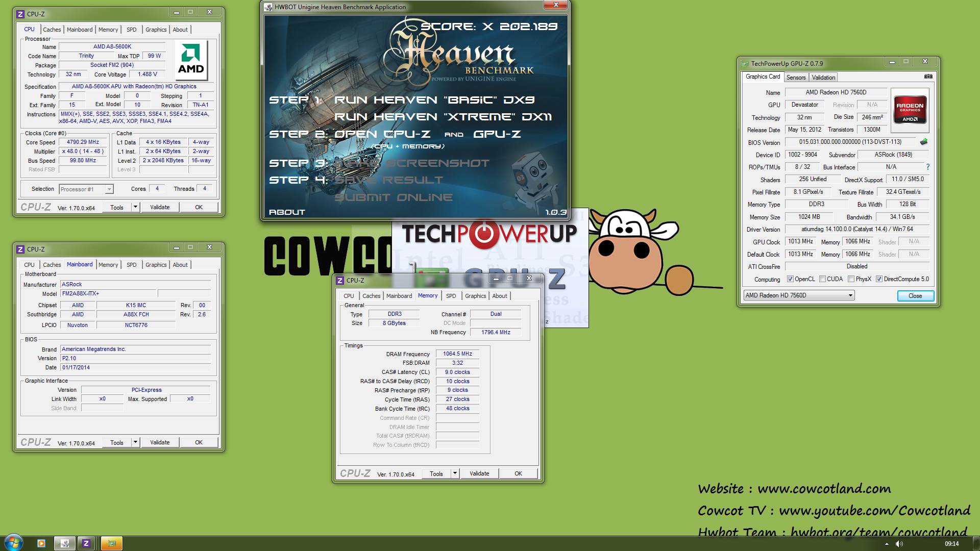Click the CPU-Z taskbar icon
This screenshot has height=551, width=980.
click(x=86, y=543)
